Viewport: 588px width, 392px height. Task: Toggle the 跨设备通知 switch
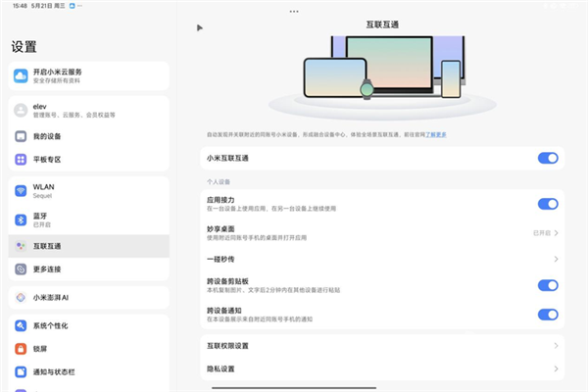(x=548, y=315)
